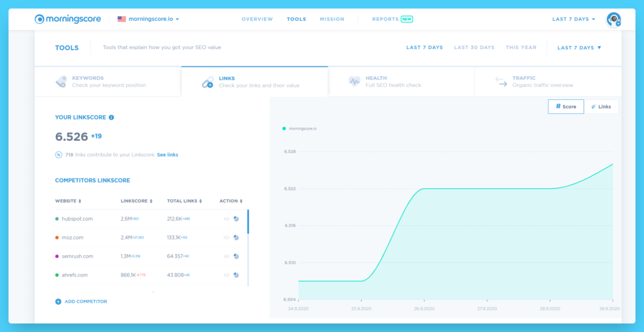This screenshot has height=332, width=644.
Task: Click the moz.com orange color dot
Action: (x=57, y=238)
